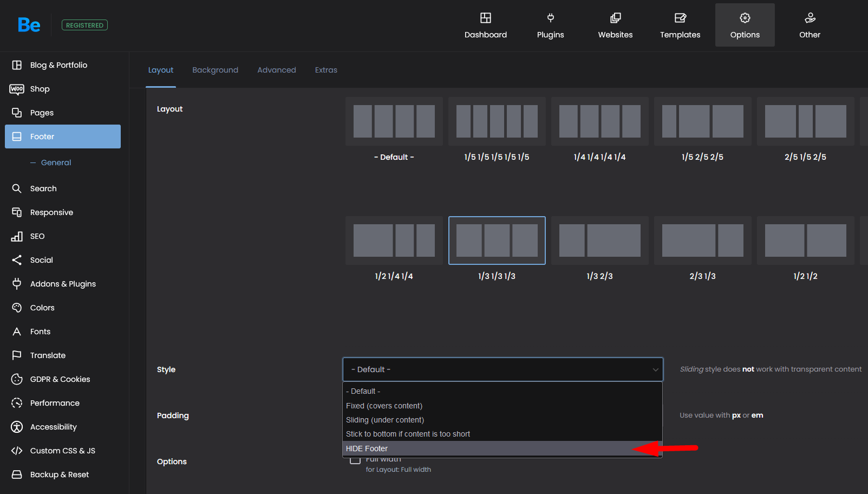Click the Accessibility person icon
868x494 pixels.
(17, 427)
